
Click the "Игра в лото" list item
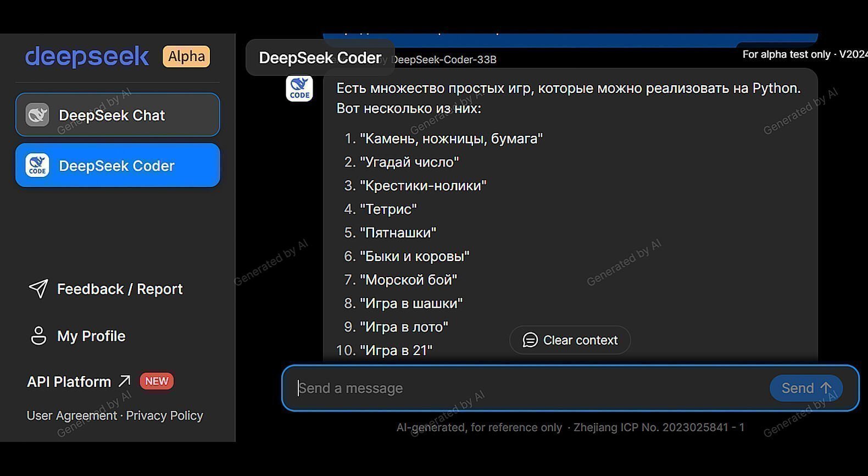pyautogui.click(x=404, y=328)
